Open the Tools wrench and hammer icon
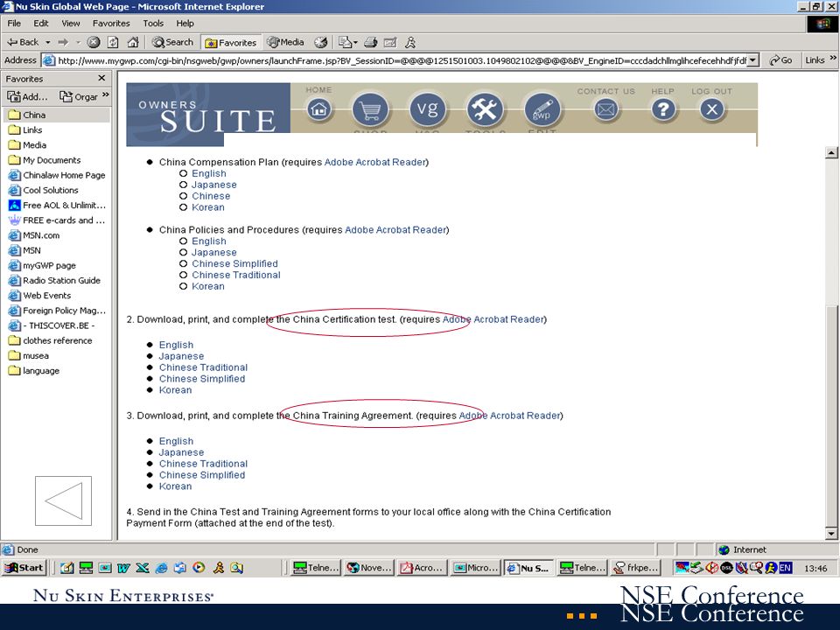The height and width of the screenshot is (630, 840). (x=485, y=109)
